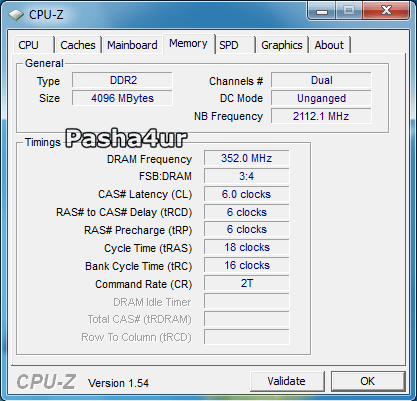Image resolution: width=417 pixels, height=401 pixels.
Task: Click the Validate button
Action: (x=287, y=381)
